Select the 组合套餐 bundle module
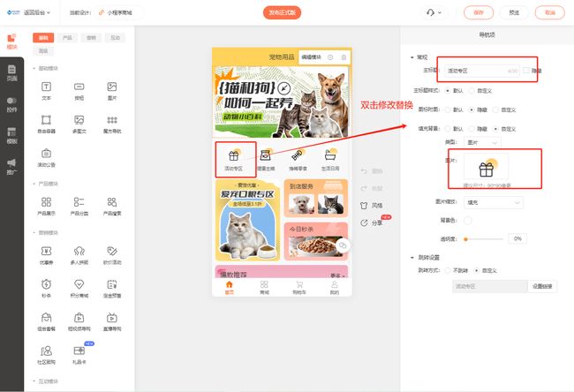This screenshot has height=392, width=574. 46,321
